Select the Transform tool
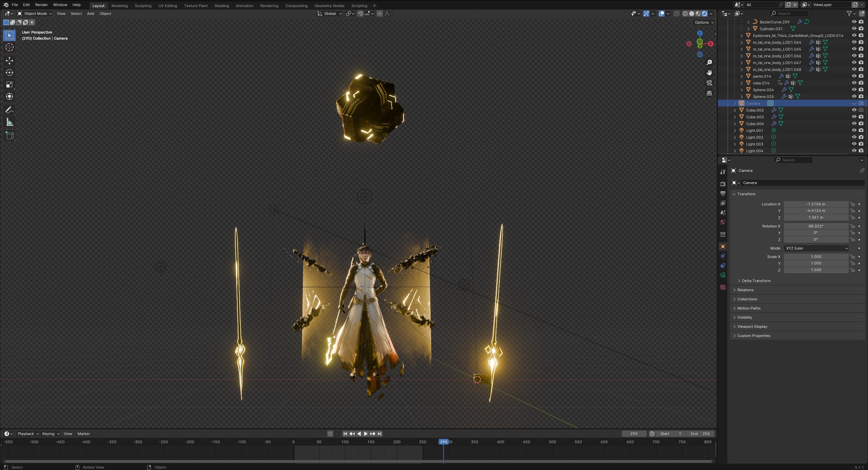 [x=9, y=96]
